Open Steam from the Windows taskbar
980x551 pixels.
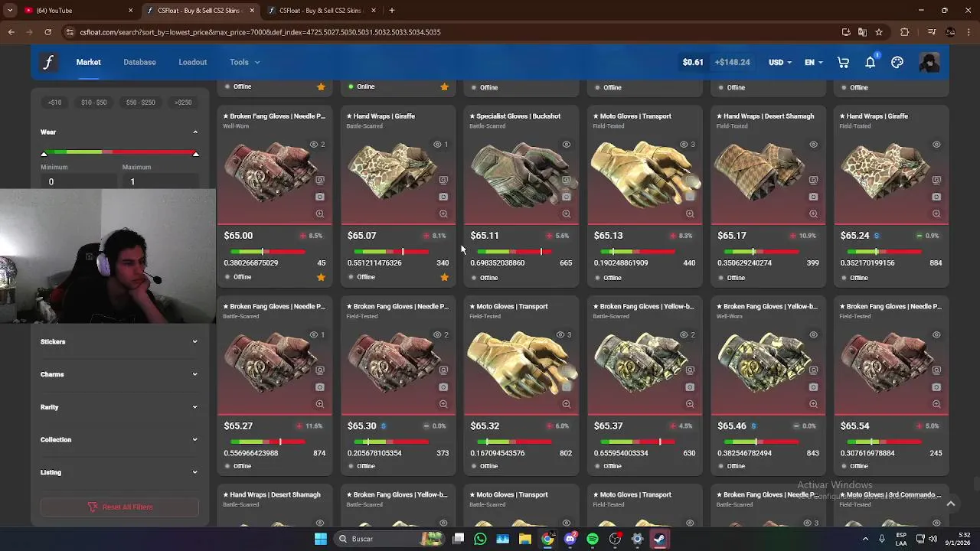click(x=659, y=539)
